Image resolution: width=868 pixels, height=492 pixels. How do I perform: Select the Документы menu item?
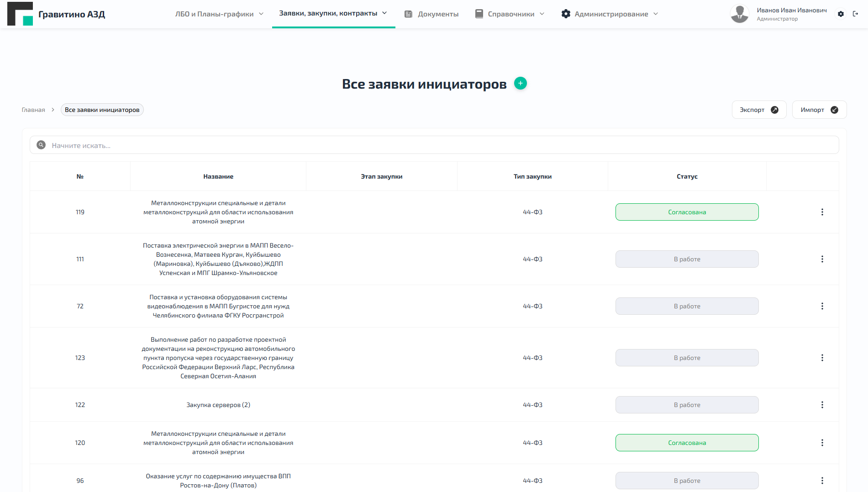tap(437, 14)
